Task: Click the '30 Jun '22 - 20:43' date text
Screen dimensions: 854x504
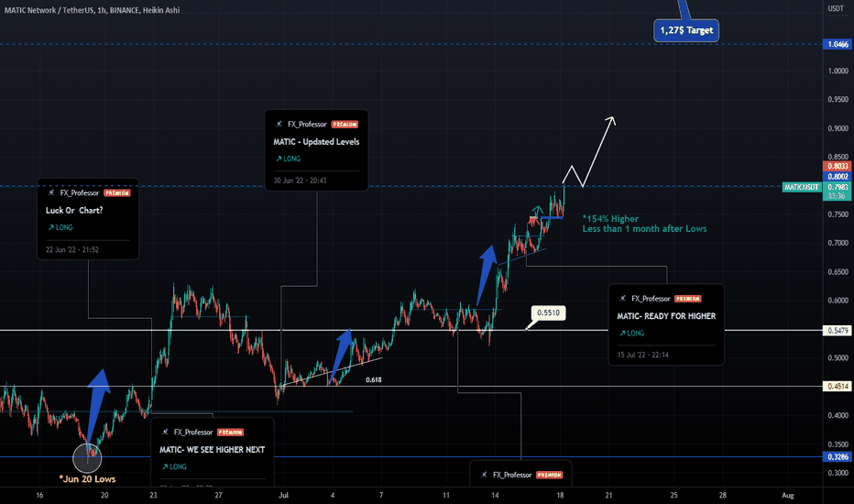Action: (300, 181)
